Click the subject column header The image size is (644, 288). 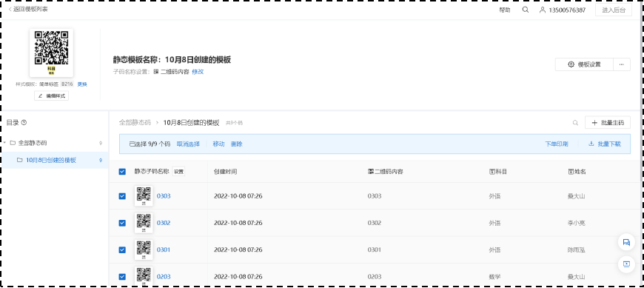coord(497,172)
